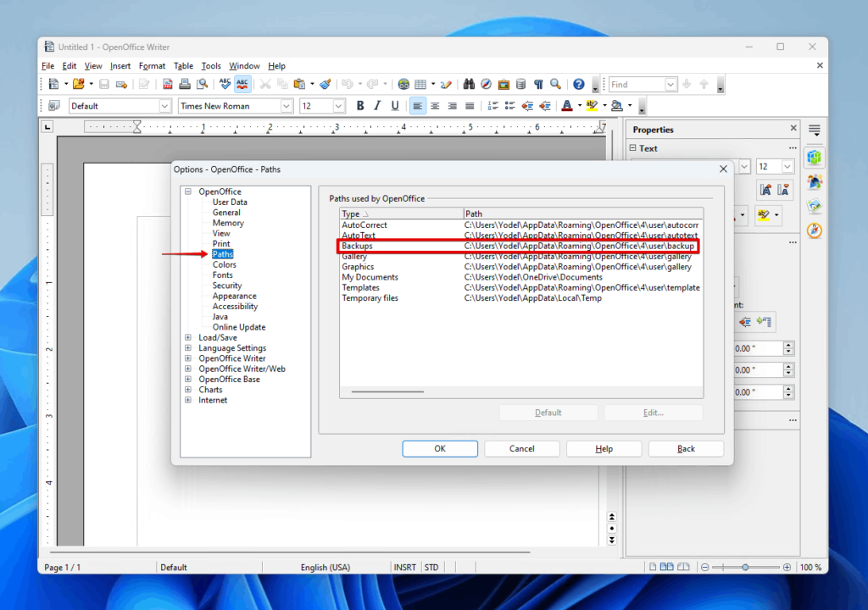Viewport: 868px width, 610px height.
Task: Open the Format menu
Action: (x=153, y=66)
